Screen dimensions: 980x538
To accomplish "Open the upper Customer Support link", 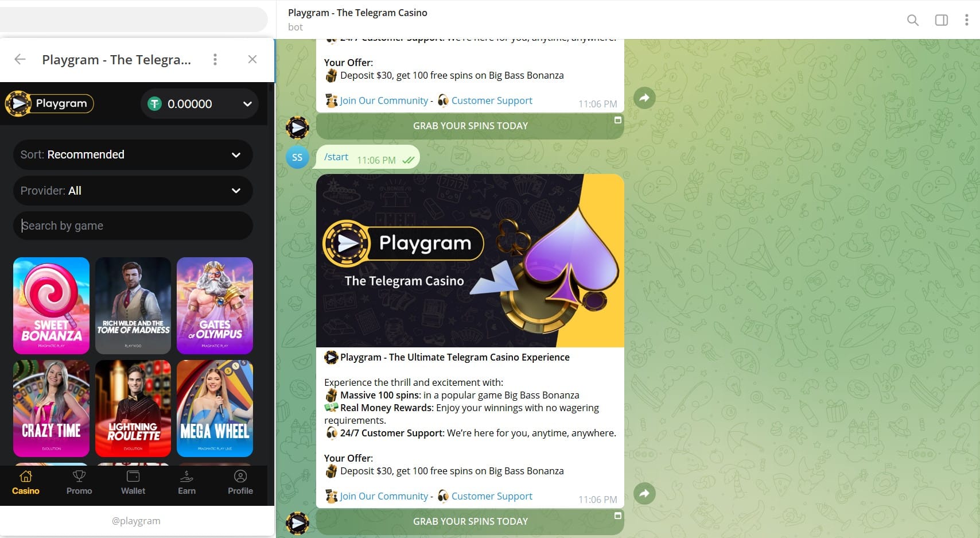I will click(x=492, y=100).
